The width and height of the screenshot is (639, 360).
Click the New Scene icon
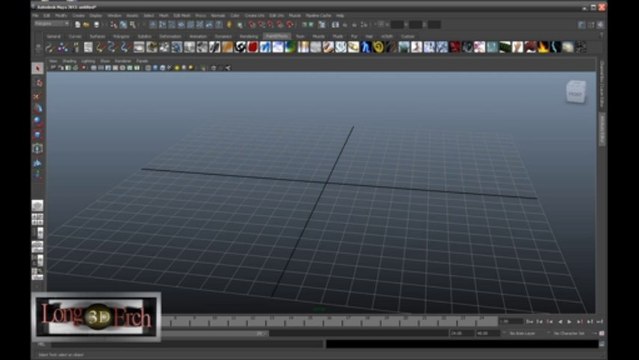77,25
